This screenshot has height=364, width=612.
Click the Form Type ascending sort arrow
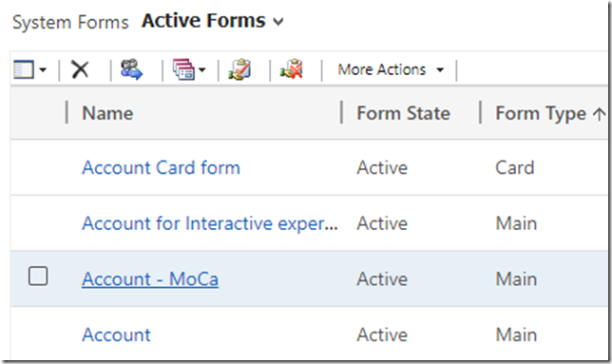pos(599,114)
